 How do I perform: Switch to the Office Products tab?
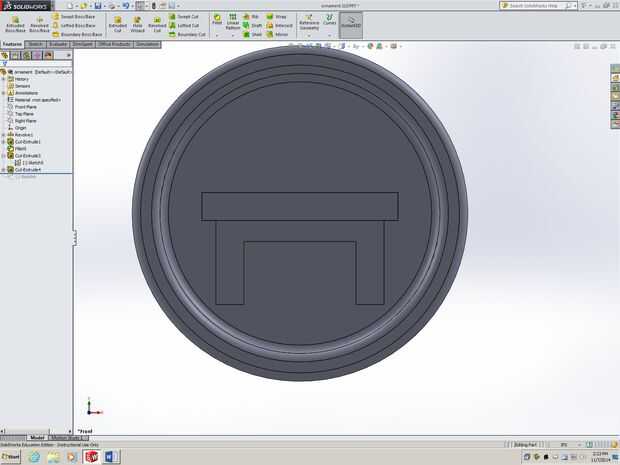(x=114, y=44)
